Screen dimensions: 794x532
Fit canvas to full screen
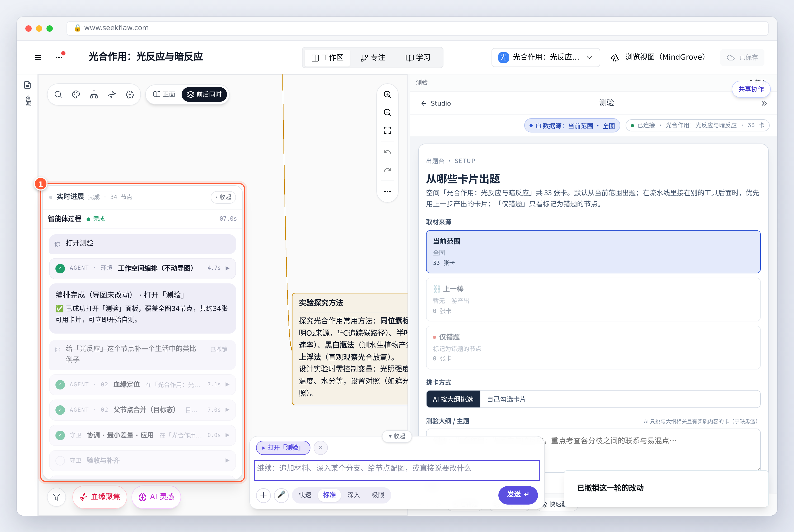pyautogui.click(x=387, y=130)
